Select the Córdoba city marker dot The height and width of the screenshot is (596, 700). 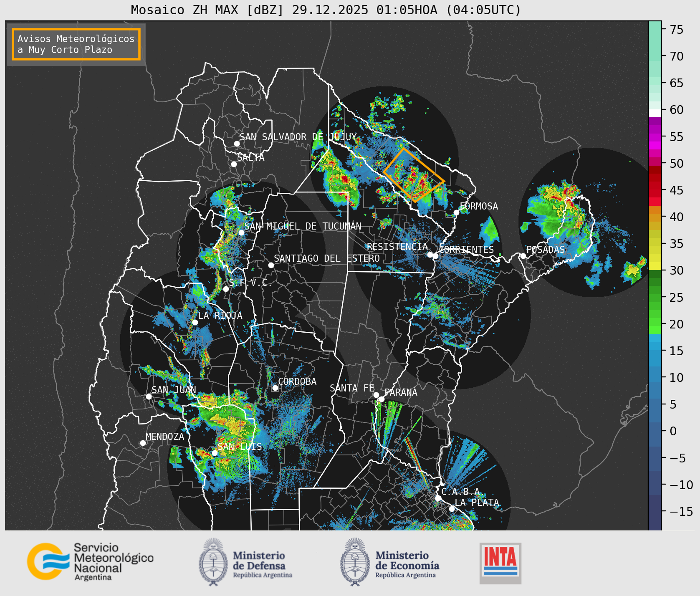275,388
